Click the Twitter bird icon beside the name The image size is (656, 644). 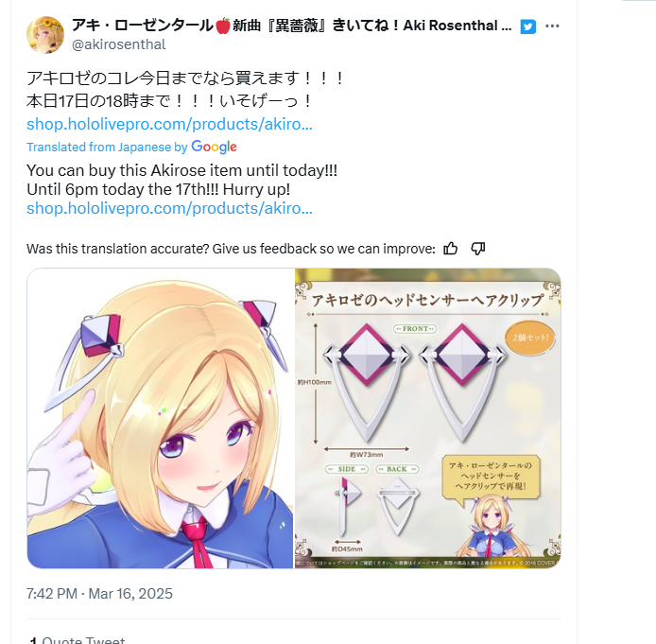pyautogui.click(x=527, y=26)
